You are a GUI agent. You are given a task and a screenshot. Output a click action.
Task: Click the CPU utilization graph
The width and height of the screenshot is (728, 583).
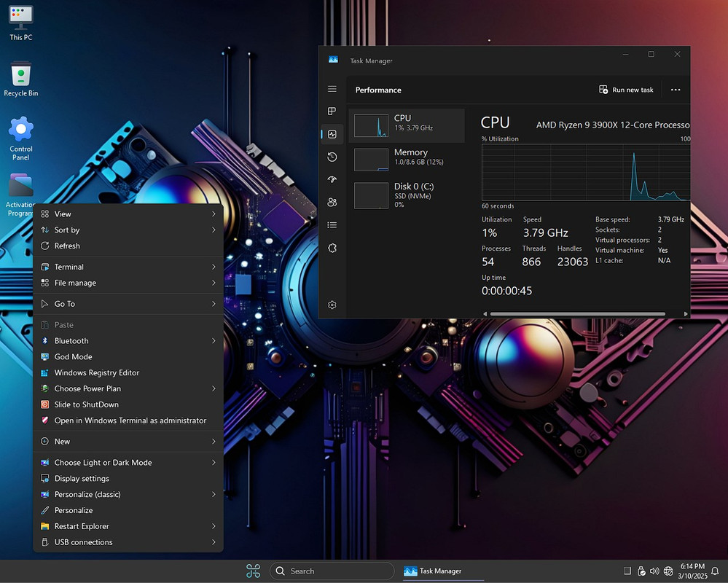586,172
